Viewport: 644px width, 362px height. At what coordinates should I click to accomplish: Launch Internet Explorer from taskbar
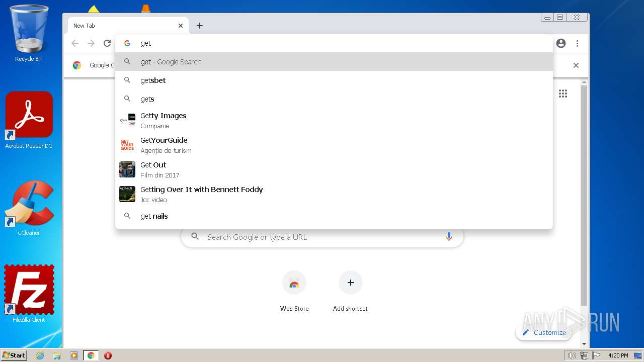click(40, 355)
